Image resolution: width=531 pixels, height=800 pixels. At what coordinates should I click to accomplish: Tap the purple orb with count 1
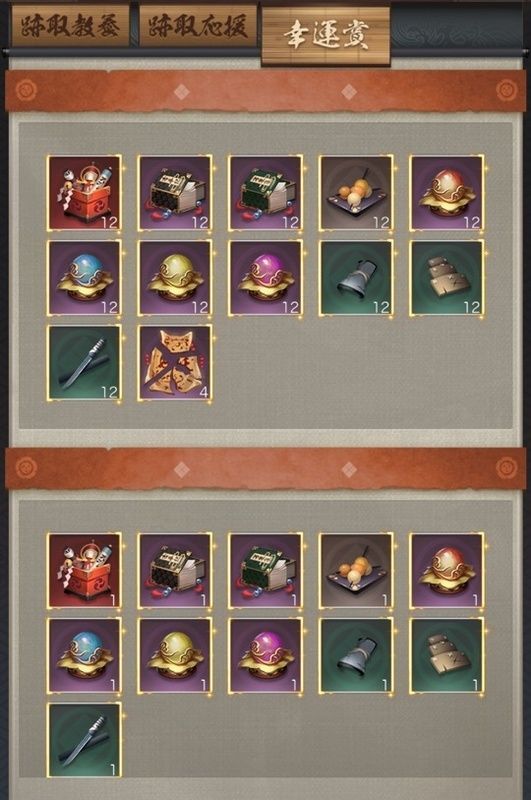point(266,656)
